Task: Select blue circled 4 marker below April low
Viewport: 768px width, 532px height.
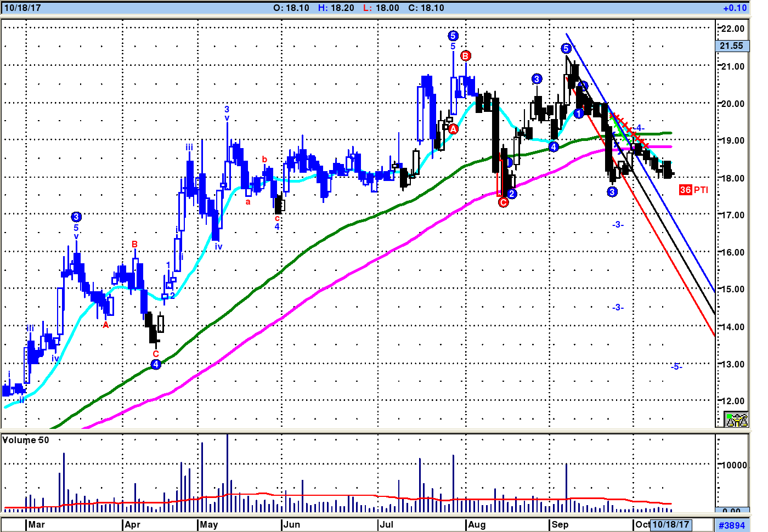Action: click(x=156, y=364)
